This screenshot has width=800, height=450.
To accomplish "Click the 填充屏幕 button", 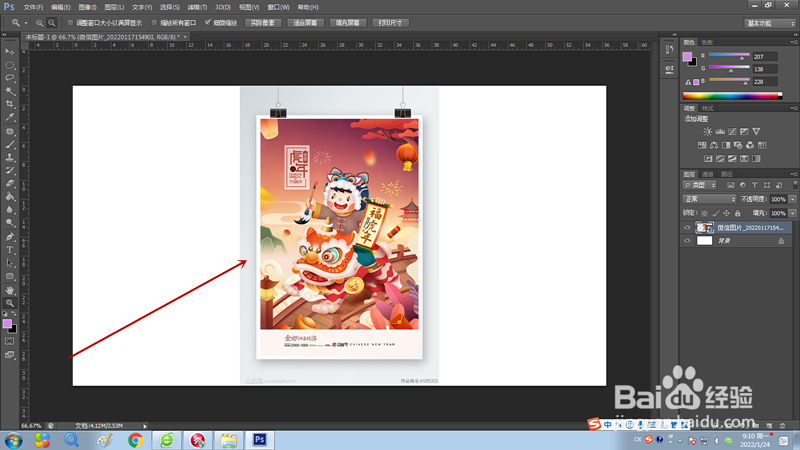I will point(347,23).
